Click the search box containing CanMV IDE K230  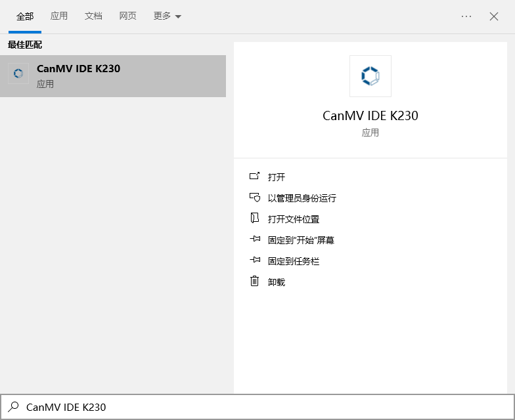[x=257, y=407]
